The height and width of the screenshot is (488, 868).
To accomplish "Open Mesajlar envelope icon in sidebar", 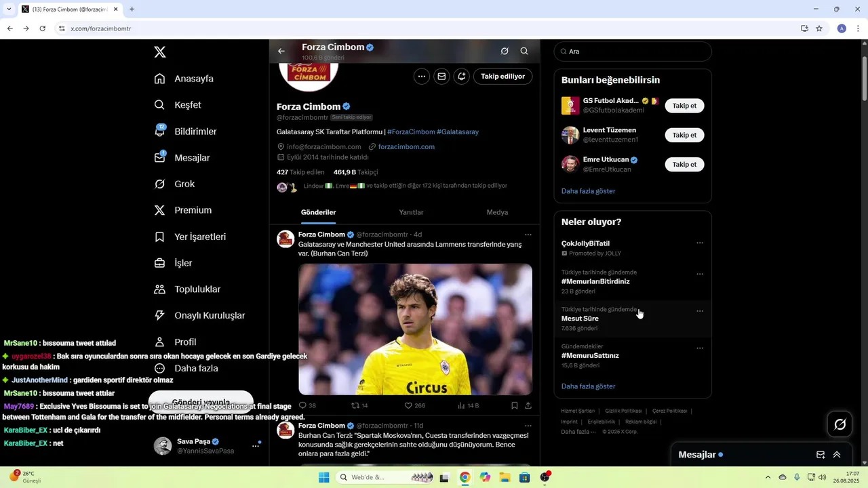I will click(159, 157).
